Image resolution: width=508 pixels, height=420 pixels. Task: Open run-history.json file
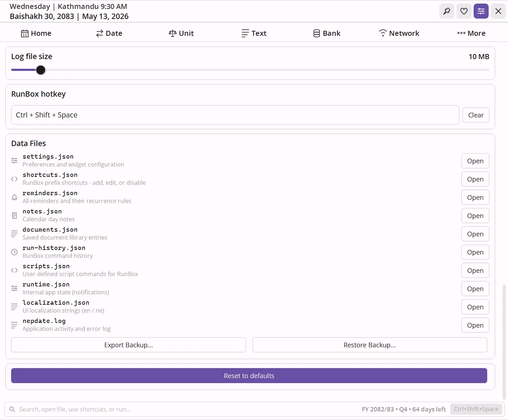(x=475, y=252)
